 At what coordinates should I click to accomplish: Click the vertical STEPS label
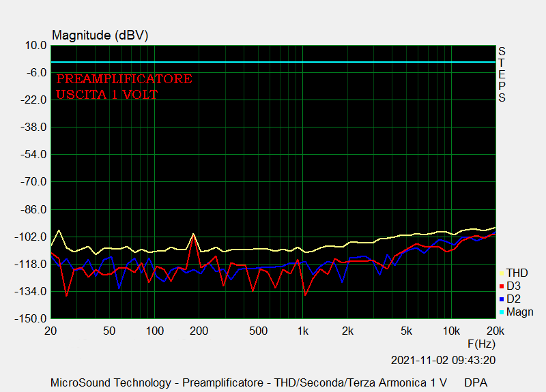coord(502,75)
